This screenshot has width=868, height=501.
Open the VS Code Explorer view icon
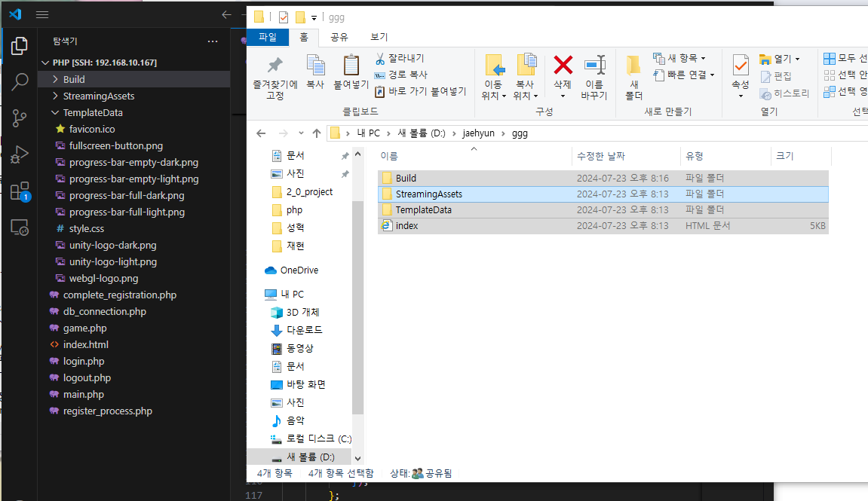pyautogui.click(x=20, y=45)
